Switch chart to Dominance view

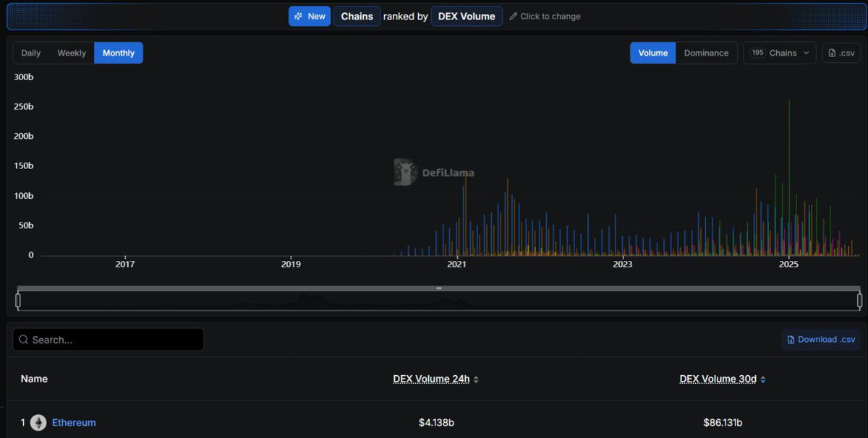pos(706,53)
